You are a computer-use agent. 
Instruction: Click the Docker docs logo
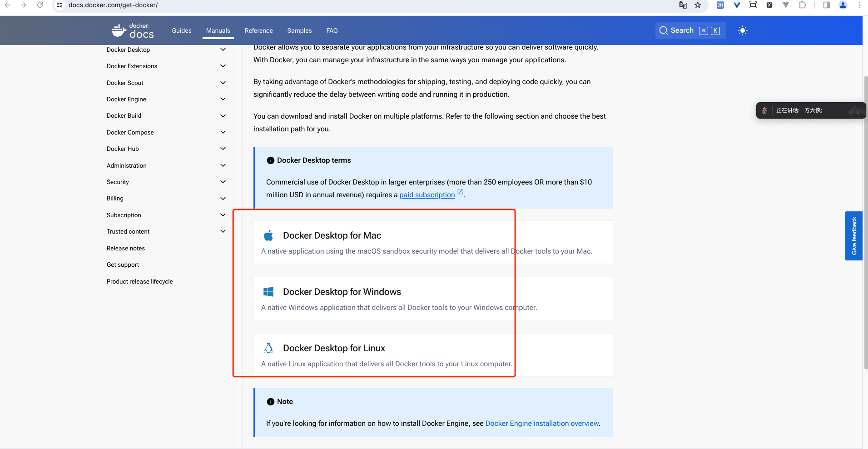point(133,30)
